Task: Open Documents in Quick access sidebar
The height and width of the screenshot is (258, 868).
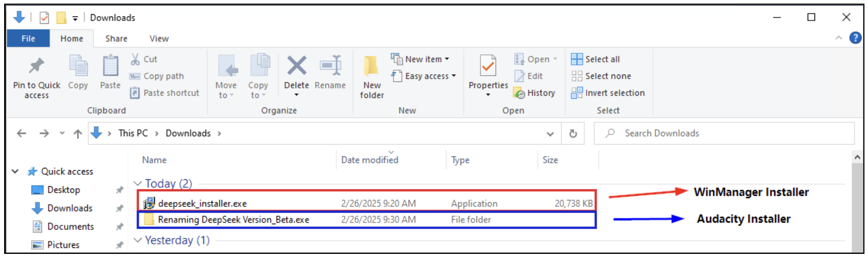Action: [70, 226]
